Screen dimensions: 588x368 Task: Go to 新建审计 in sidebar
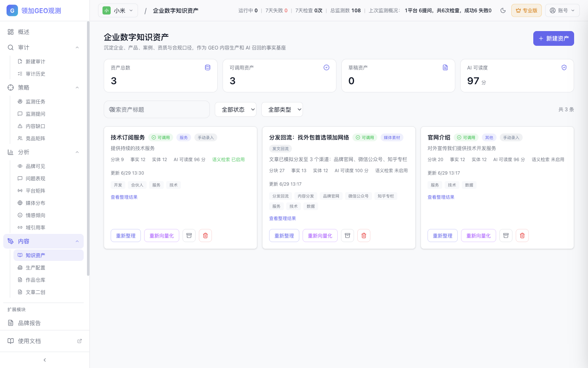point(49,61)
